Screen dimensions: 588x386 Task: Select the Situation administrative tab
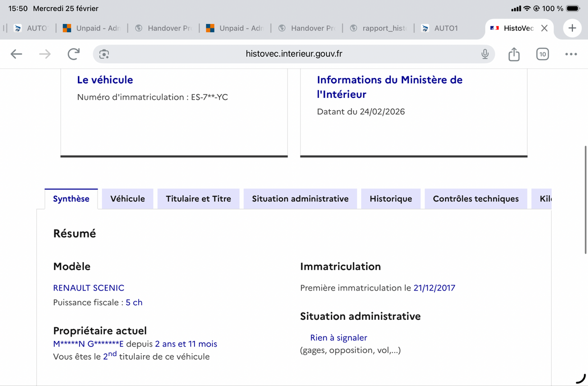[300, 199]
